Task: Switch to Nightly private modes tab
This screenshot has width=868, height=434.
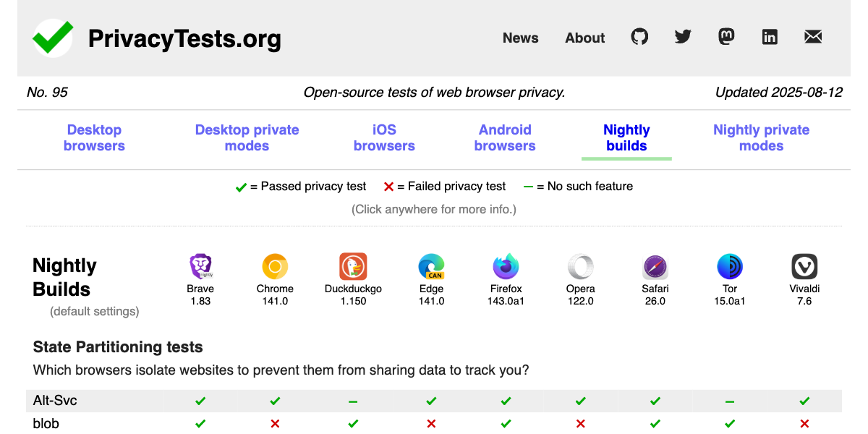Action: click(761, 137)
